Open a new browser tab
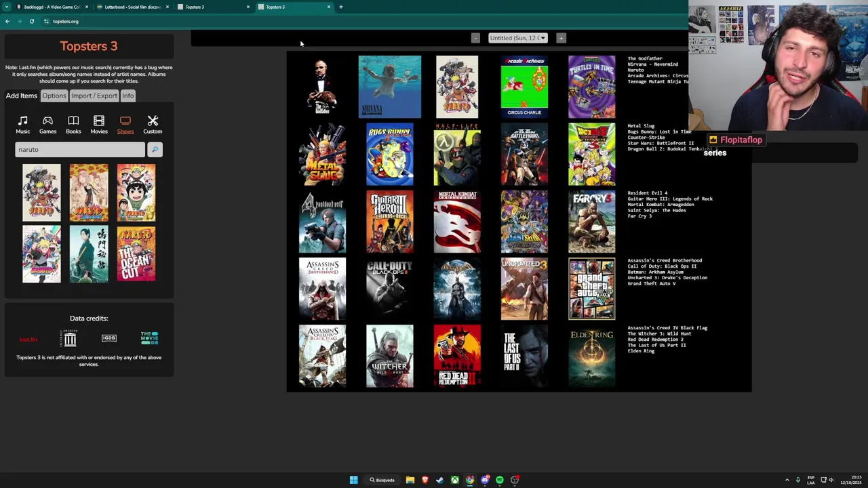This screenshot has width=868, height=488. [x=340, y=7]
